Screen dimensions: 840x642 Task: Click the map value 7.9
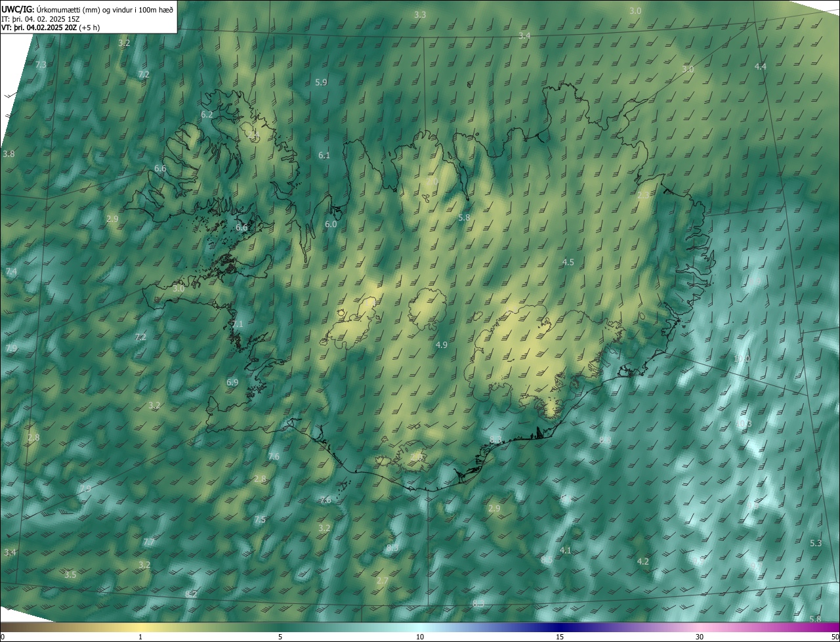tap(11, 348)
